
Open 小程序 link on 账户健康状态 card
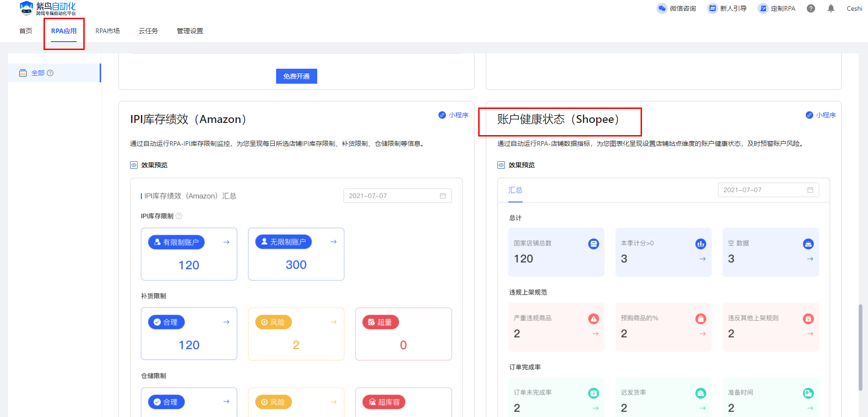click(x=821, y=115)
